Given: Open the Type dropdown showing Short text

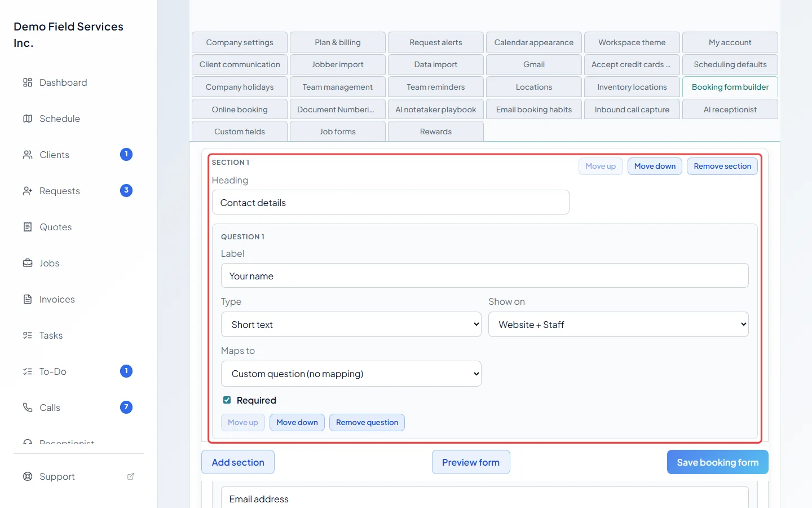Looking at the screenshot, I should point(351,325).
